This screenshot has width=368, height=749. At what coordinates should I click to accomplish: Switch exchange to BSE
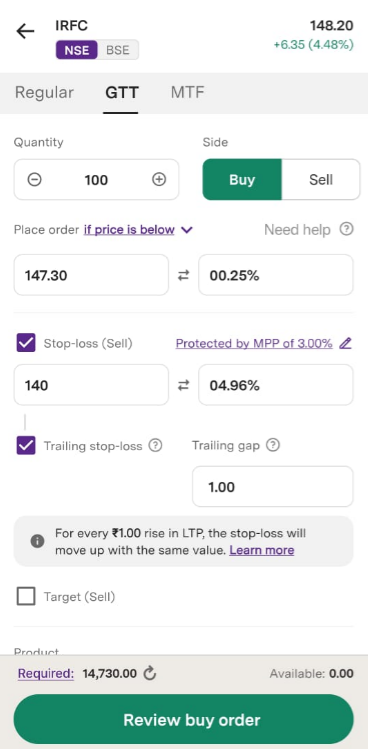118,50
